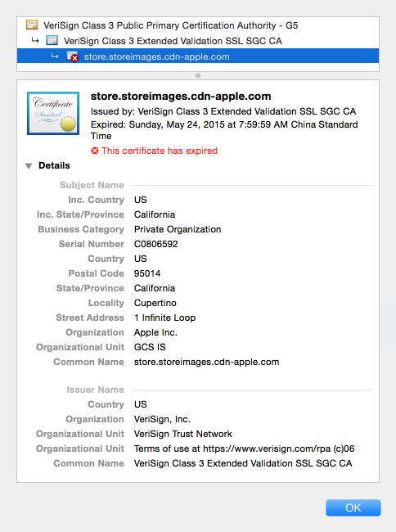Viewport: 396px width, 532px height.
Task: Click the Terms of use verisign.com/rpa text
Action: click(x=244, y=449)
